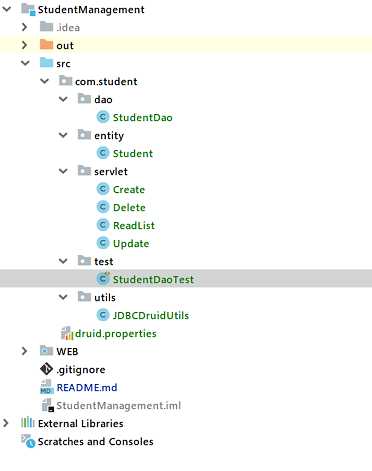The height and width of the screenshot is (471, 372).
Task: Collapse the entity package
Action: pos(63,135)
